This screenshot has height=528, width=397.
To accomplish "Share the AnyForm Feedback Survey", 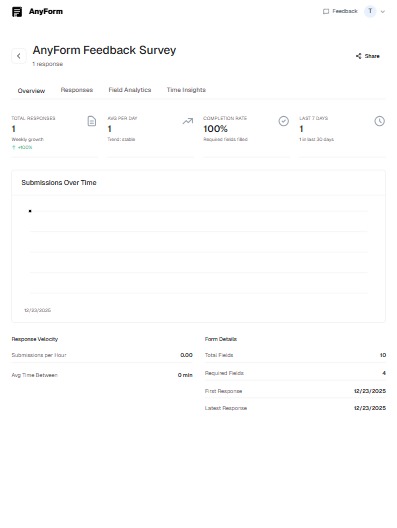I will pyautogui.click(x=368, y=56).
